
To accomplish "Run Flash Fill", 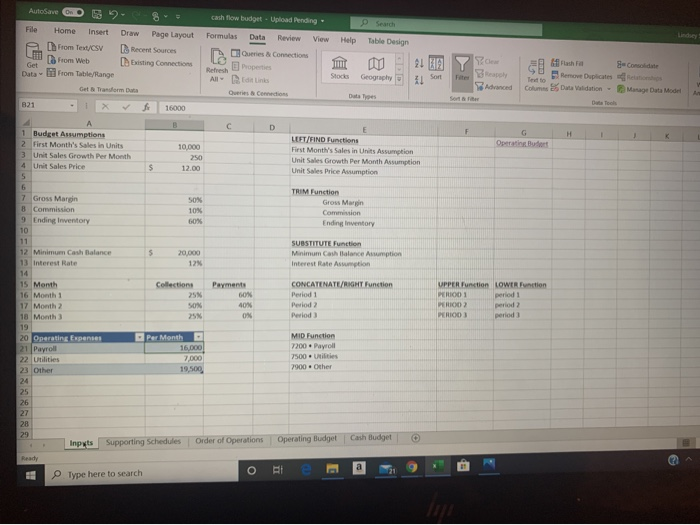I will tap(567, 63).
